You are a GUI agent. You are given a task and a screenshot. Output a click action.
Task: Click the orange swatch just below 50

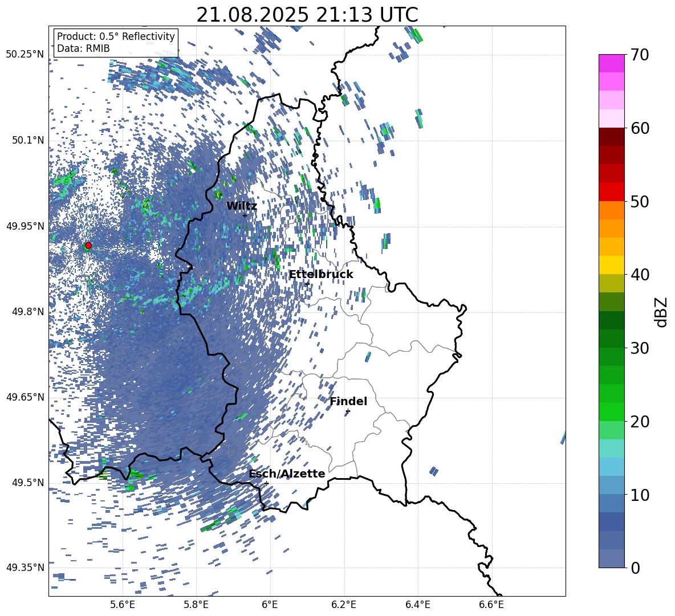(611, 210)
